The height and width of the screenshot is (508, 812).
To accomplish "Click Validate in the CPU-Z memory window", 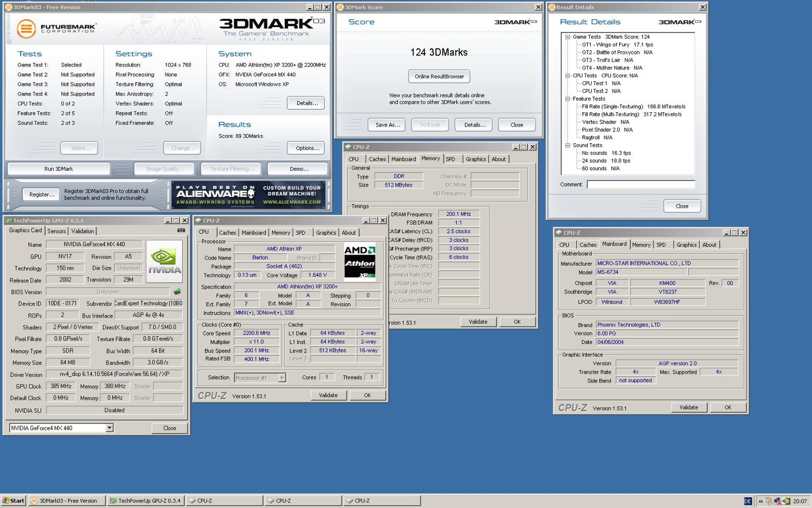I will pos(478,322).
